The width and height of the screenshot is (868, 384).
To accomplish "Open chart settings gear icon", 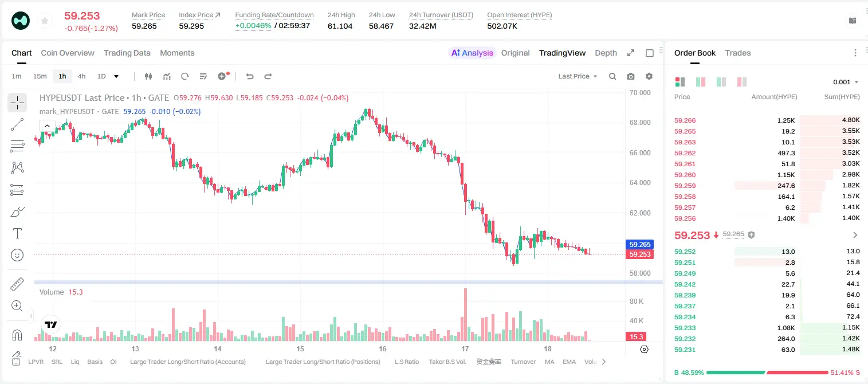I will [649, 76].
